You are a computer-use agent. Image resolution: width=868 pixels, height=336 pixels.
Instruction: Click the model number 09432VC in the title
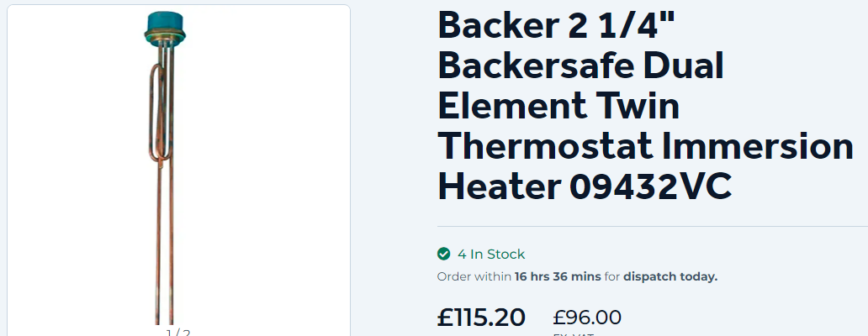[650, 186]
